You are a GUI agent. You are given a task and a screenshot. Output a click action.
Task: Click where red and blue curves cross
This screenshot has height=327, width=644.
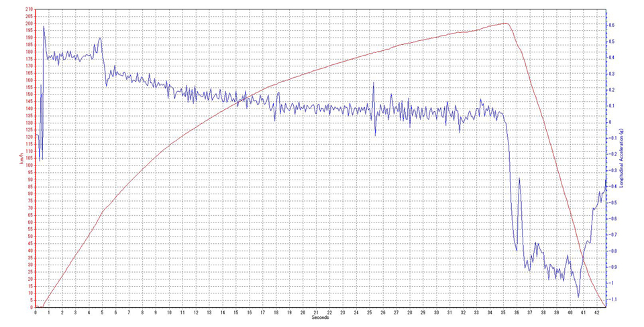246,96
